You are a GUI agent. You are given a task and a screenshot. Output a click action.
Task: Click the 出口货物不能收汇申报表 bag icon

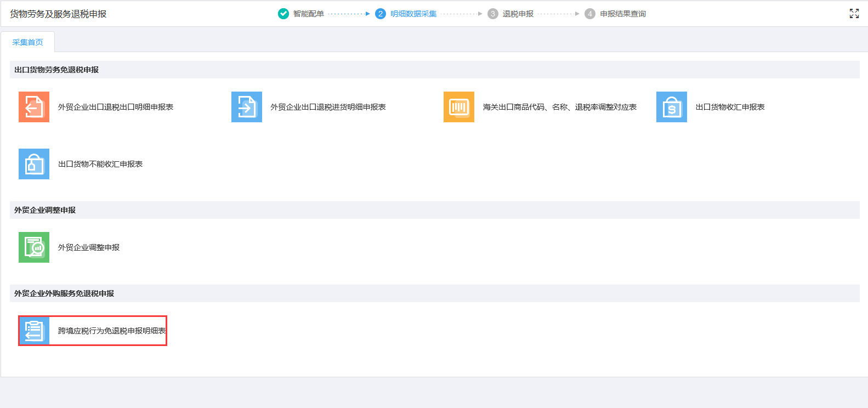(34, 164)
